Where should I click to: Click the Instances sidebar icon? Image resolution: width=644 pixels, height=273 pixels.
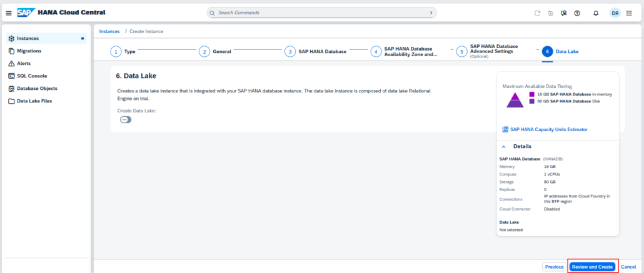coord(11,39)
